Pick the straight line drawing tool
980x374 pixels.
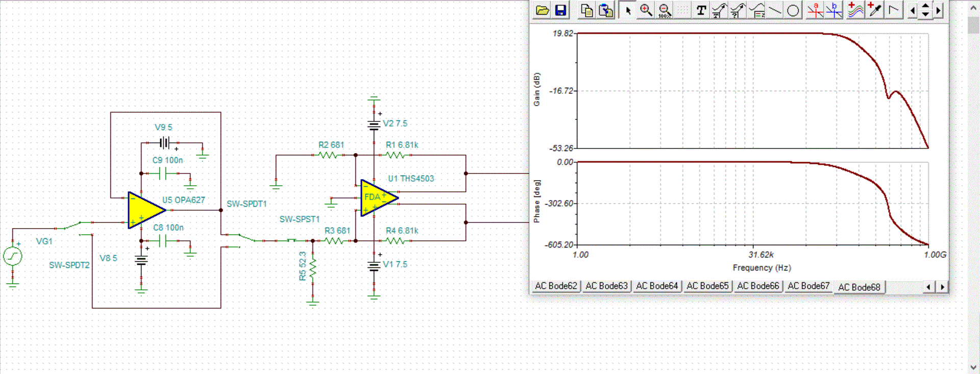(x=775, y=10)
